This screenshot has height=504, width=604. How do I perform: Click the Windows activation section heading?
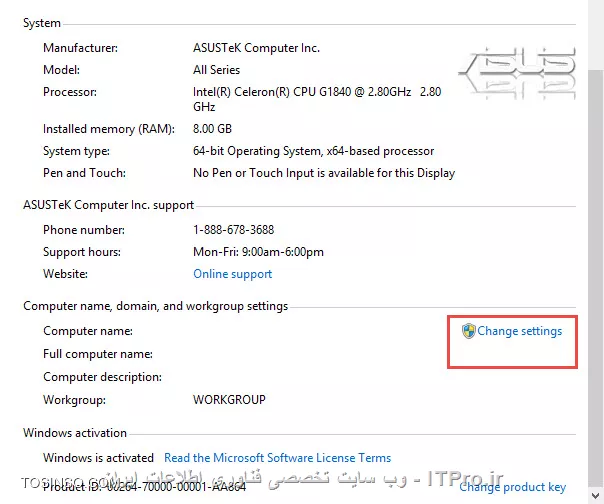pyautogui.click(x=75, y=433)
